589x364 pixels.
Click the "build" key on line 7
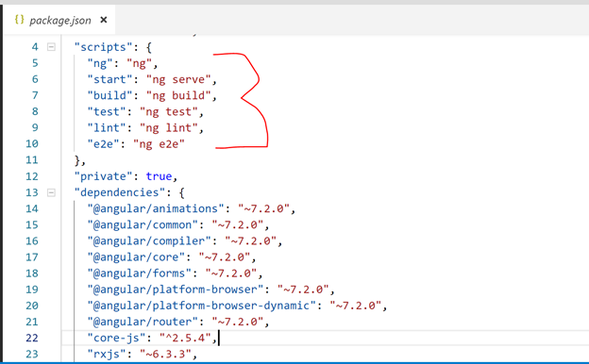tap(109, 95)
